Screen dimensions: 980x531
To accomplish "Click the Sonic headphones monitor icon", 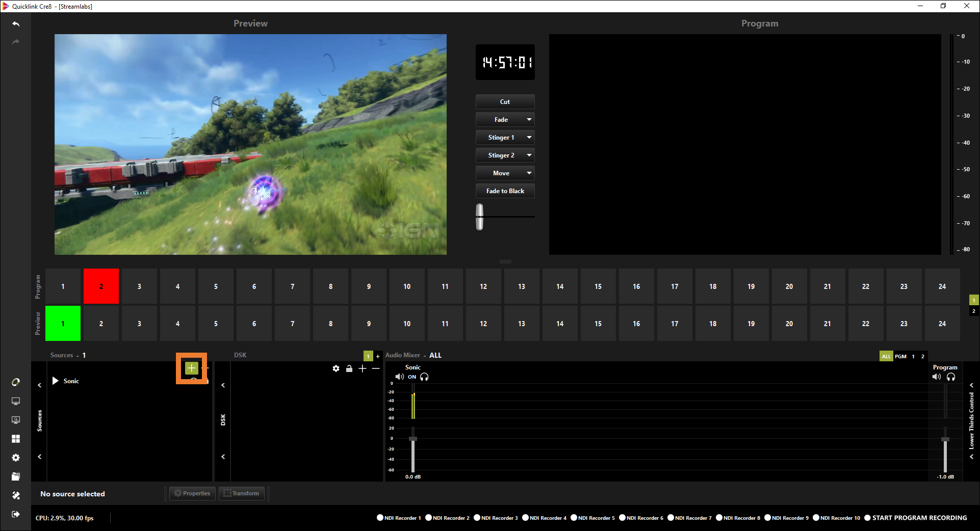I will pyautogui.click(x=424, y=377).
